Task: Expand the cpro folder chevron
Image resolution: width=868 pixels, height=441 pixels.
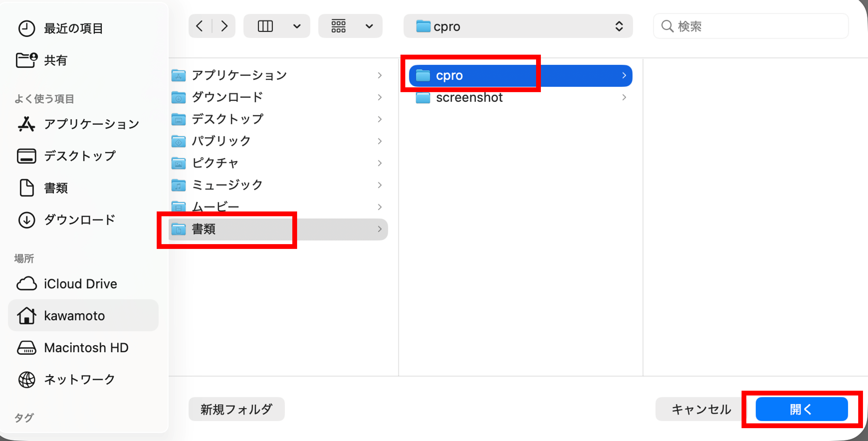Action: tap(624, 75)
